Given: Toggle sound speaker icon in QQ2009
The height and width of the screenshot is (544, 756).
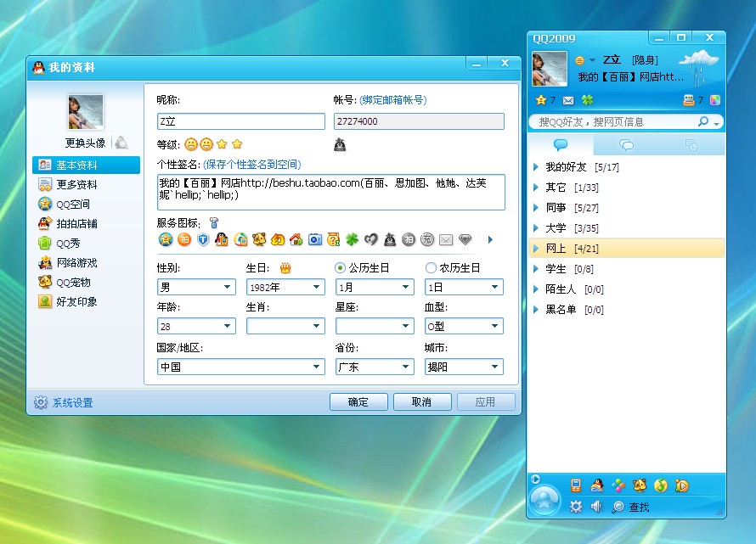Looking at the screenshot, I should click(x=597, y=507).
